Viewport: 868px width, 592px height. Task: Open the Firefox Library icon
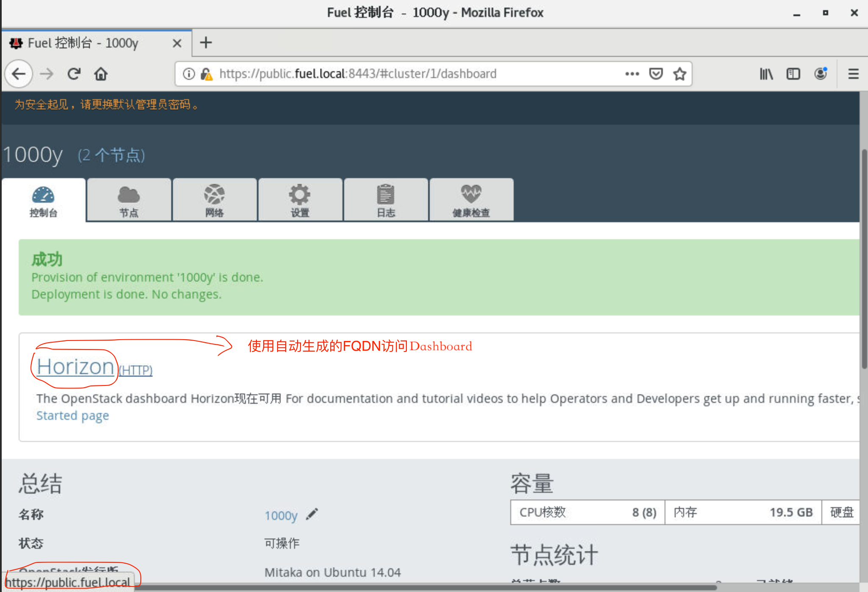(766, 74)
